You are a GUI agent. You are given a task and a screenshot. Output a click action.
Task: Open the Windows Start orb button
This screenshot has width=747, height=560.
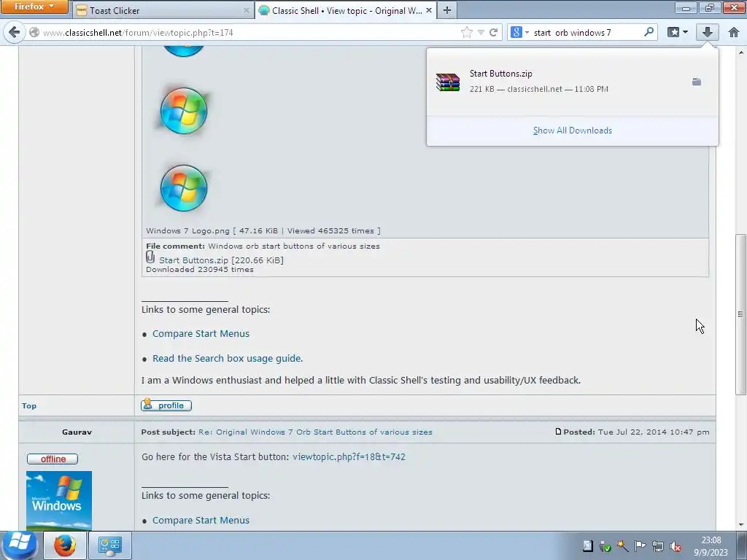click(x=20, y=545)
